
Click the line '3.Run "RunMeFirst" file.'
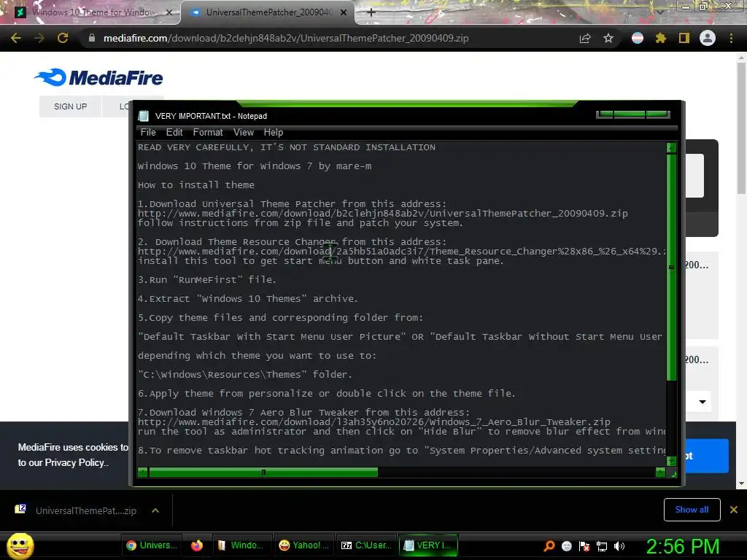[x=206, y=279]
